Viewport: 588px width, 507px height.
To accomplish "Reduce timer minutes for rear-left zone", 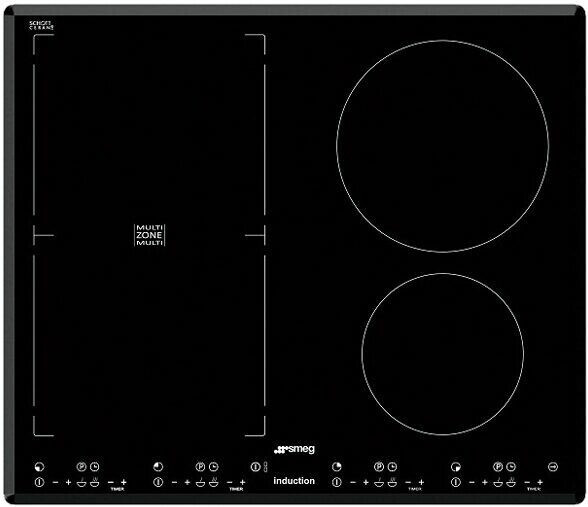I will click(230, 482).
